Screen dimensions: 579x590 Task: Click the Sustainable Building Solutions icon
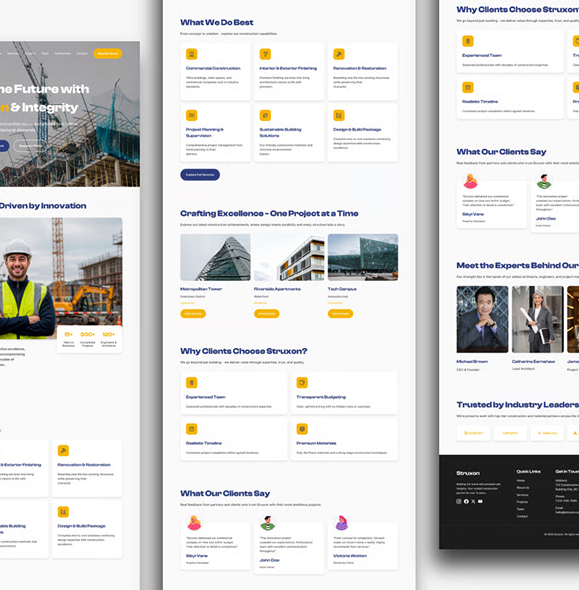[x=265, y=115]
